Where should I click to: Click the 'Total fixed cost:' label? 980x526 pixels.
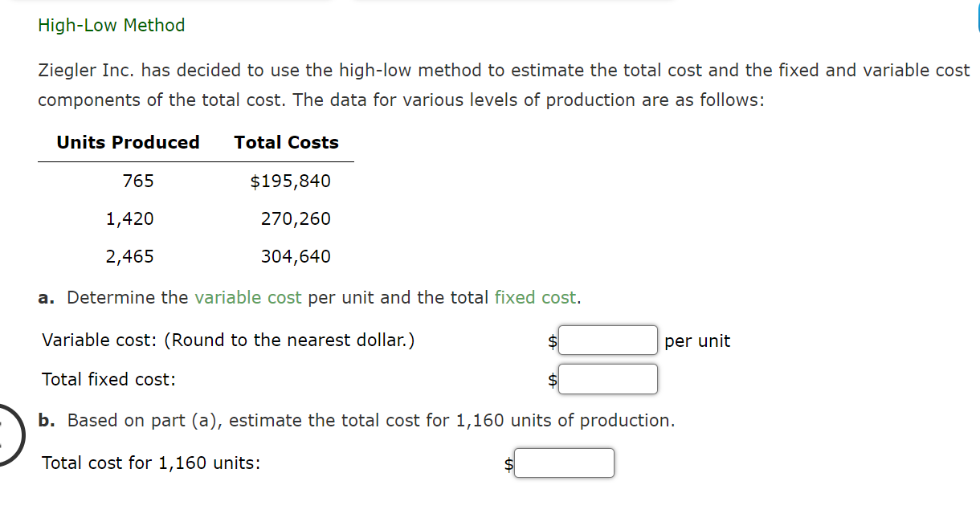[108, 380]
